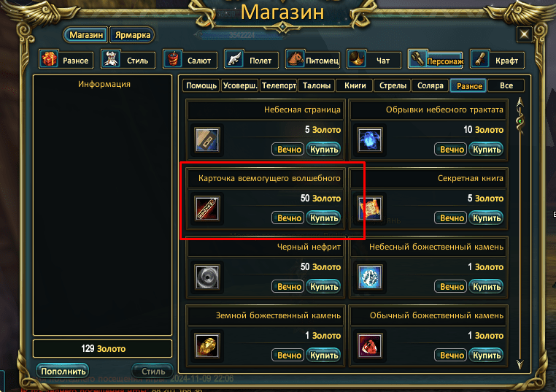
Task: Buy the Карточка всемогущего волшебного item
Action: 324,218
